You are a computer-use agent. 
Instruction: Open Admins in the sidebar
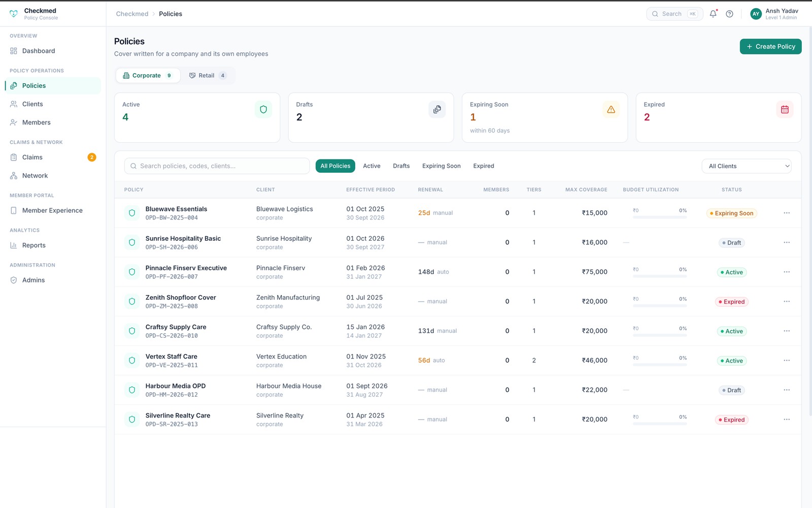pos(53,280)
